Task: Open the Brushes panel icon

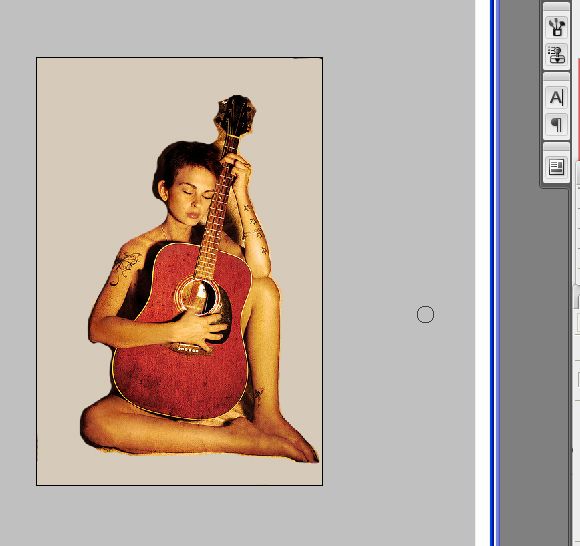Action: click(x=556, y=27)
